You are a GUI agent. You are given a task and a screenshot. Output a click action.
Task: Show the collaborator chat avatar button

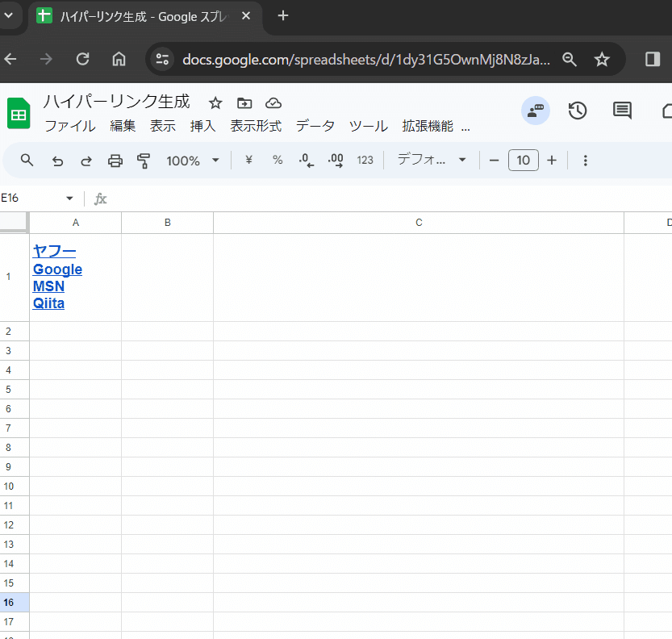pyautogui.click(x=536, y=111)
